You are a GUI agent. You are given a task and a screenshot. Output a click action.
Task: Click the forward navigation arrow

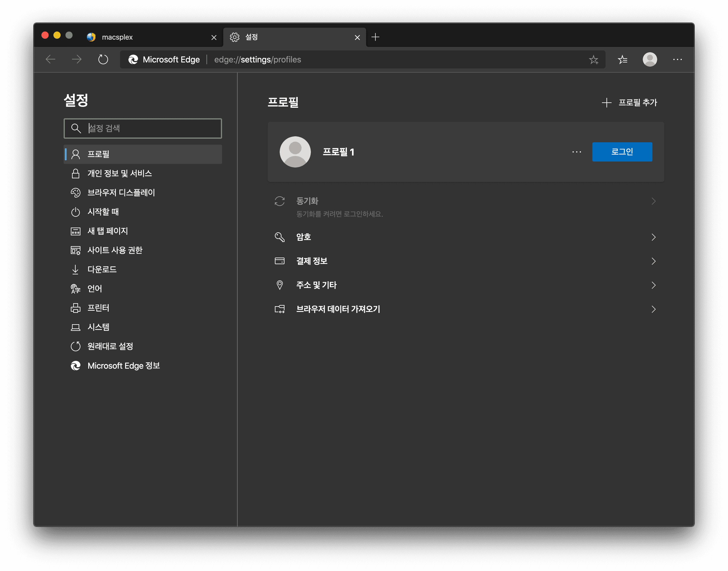pyautogui.click(x=77, y=59)
